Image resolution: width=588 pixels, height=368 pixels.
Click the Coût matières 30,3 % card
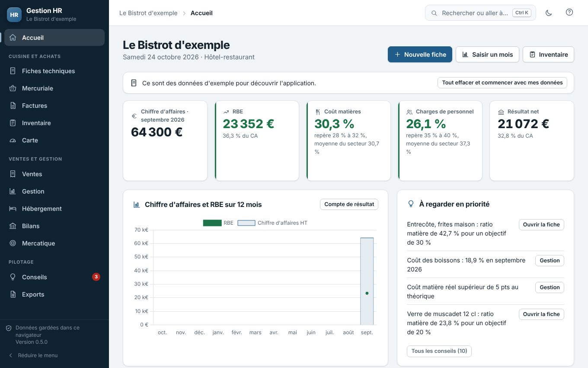click(348, 141)
